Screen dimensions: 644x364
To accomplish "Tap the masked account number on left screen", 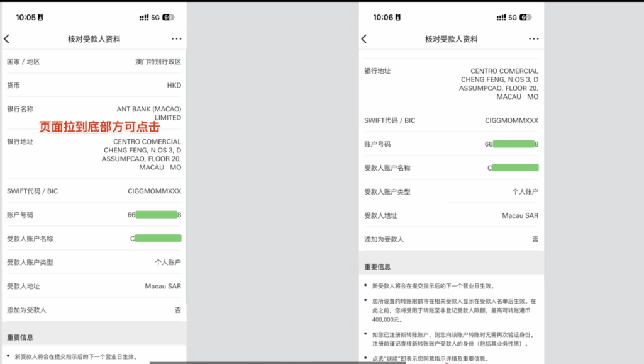I will coord(155,215).
